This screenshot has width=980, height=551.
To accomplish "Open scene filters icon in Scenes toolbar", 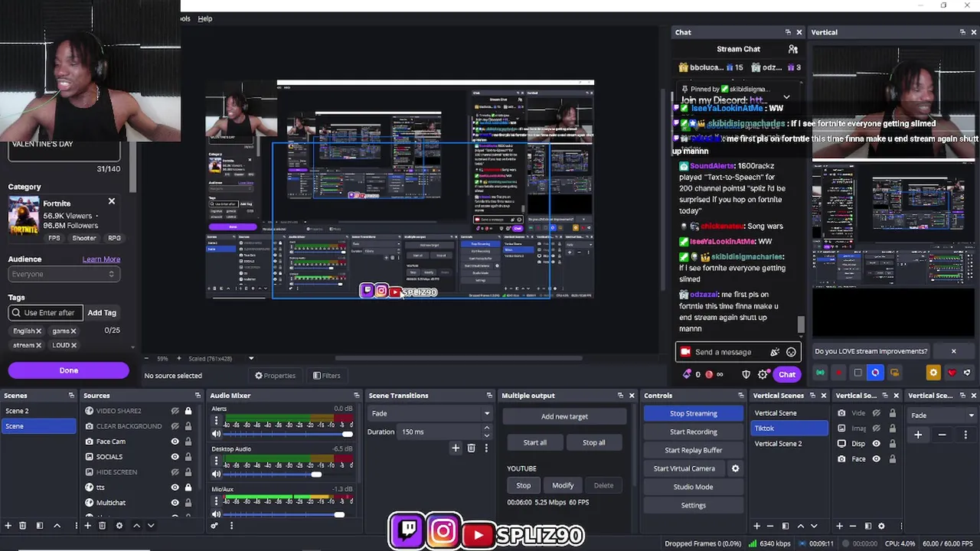I will coord(40,526).
